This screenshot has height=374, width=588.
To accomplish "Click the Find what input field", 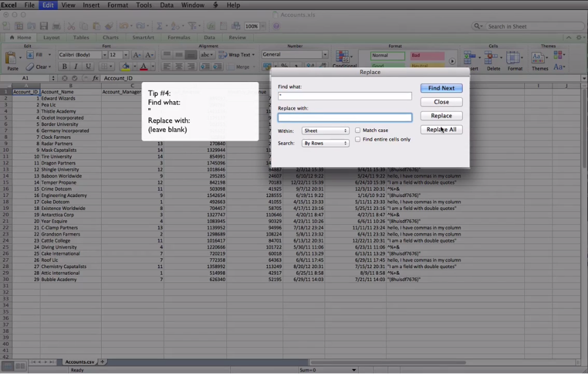I will click(x=345, y=96).
